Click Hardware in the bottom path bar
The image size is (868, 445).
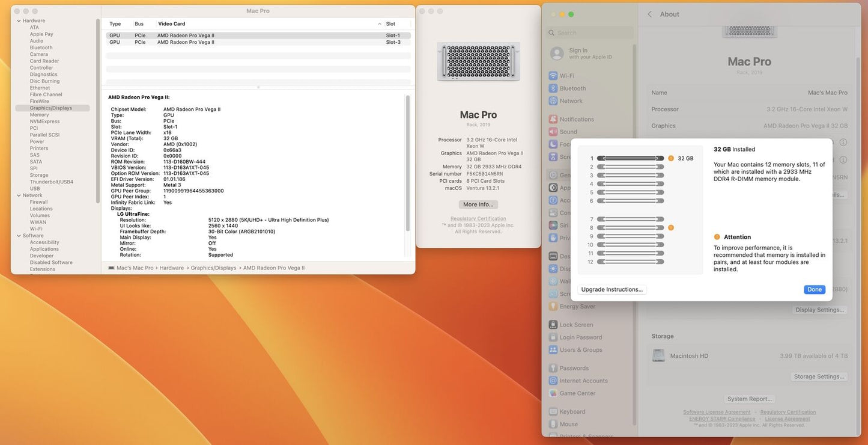(172, 268)
